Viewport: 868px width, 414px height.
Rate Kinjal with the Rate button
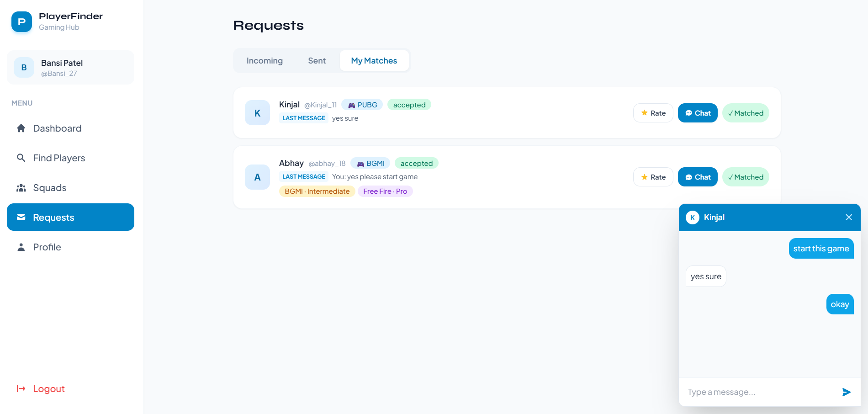(x=653, y=113)
